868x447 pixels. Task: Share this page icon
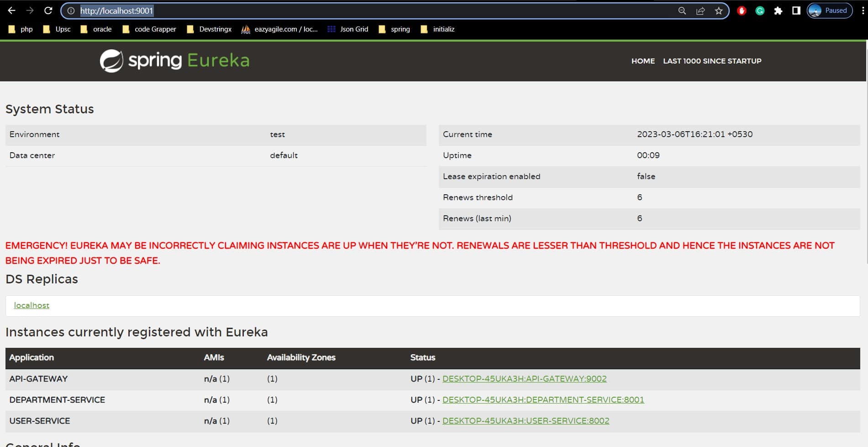click(x=700, y=11)
